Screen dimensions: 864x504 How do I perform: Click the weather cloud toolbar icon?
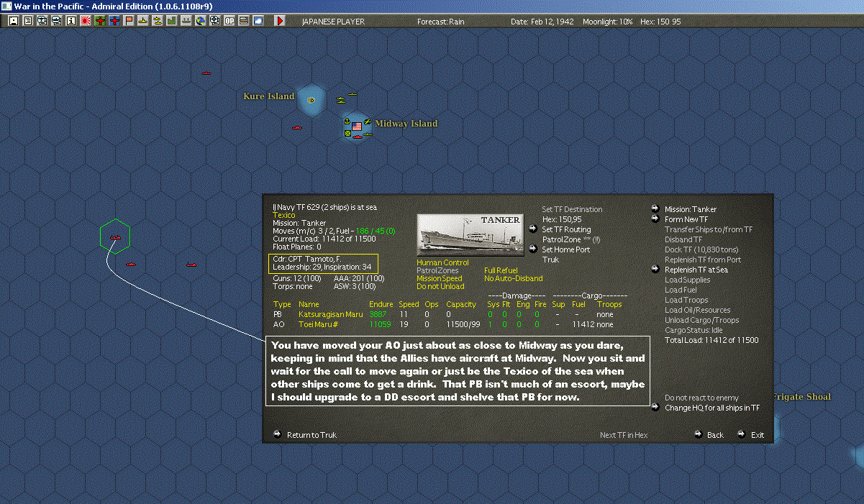(x=258, y=21)
